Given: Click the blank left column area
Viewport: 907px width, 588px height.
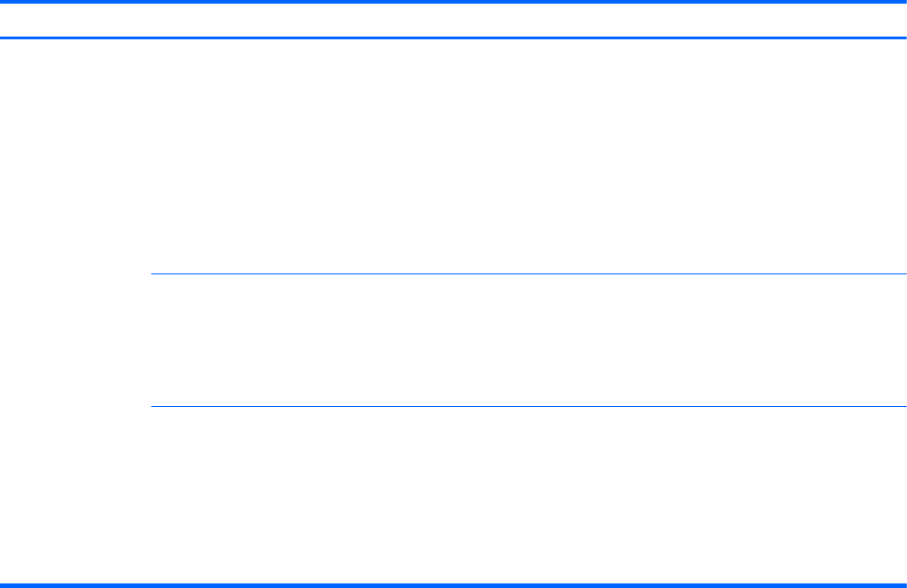Looking at the screenshot, I should 75,311.
